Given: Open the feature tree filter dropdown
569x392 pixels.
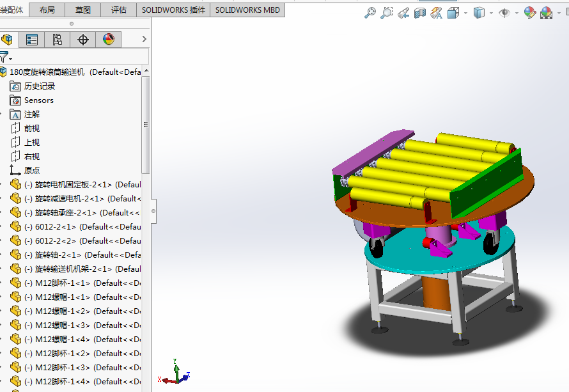Looking at the screenshot, I should point(6,58).
